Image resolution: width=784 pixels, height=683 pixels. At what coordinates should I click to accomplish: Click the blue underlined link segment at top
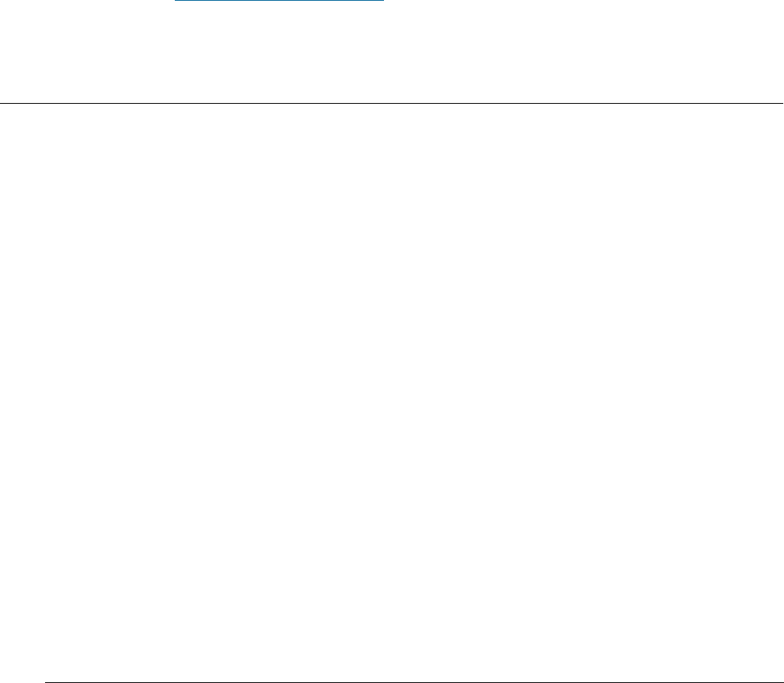279,1
